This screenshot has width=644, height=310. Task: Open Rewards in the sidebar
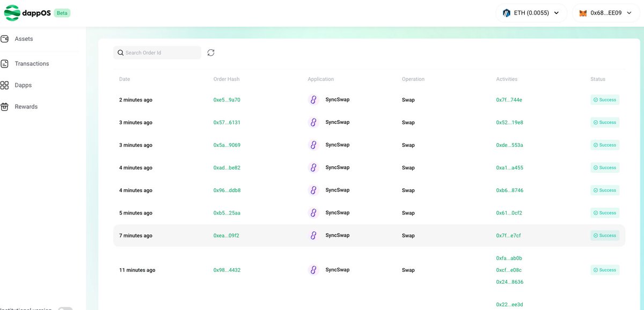[26, 107]
